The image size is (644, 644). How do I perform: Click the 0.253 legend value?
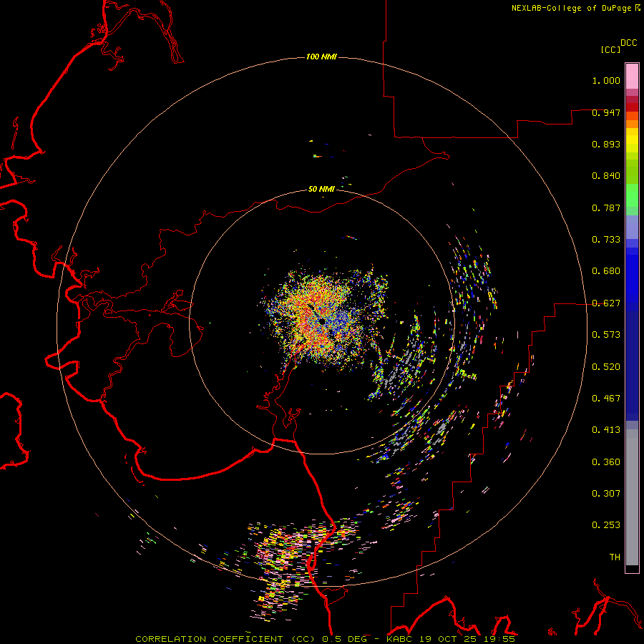click(606, 525)
